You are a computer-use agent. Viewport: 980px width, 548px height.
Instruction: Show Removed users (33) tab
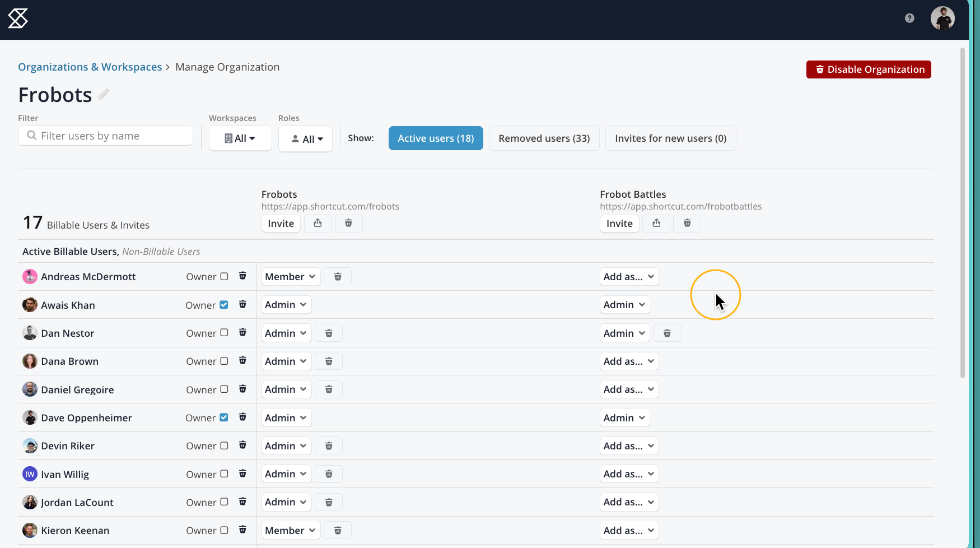coord(544,138)
